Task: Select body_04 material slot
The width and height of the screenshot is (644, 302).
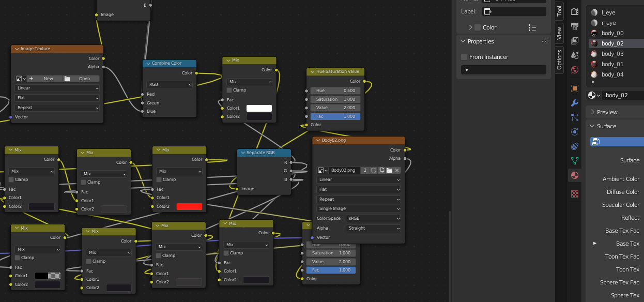Action: [x=616, y=74]
